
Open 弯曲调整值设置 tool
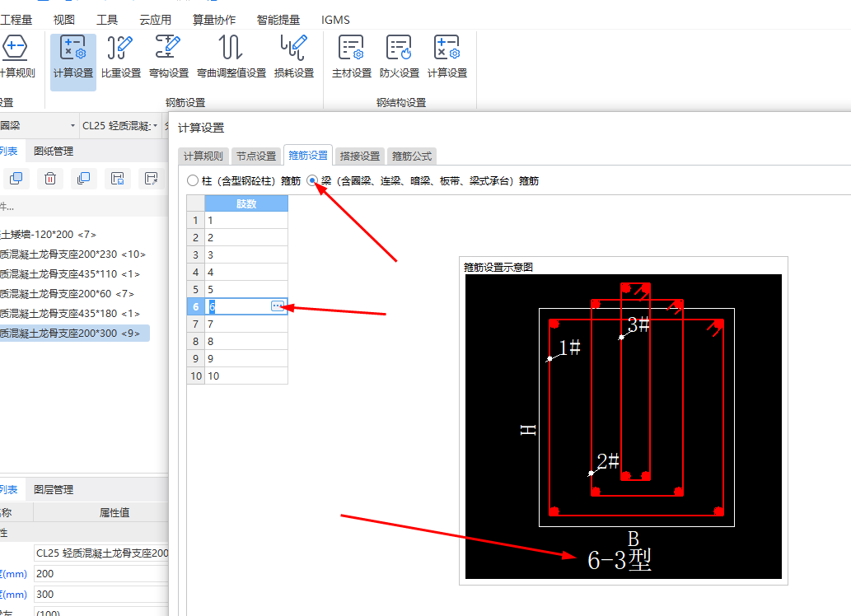231,57
